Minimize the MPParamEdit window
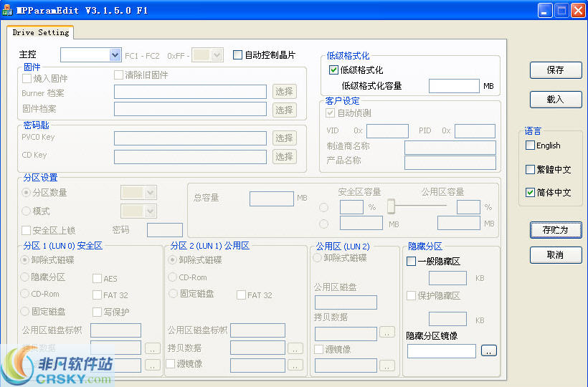The width and height of the screenshot is (588, 387). coord(545,10)
